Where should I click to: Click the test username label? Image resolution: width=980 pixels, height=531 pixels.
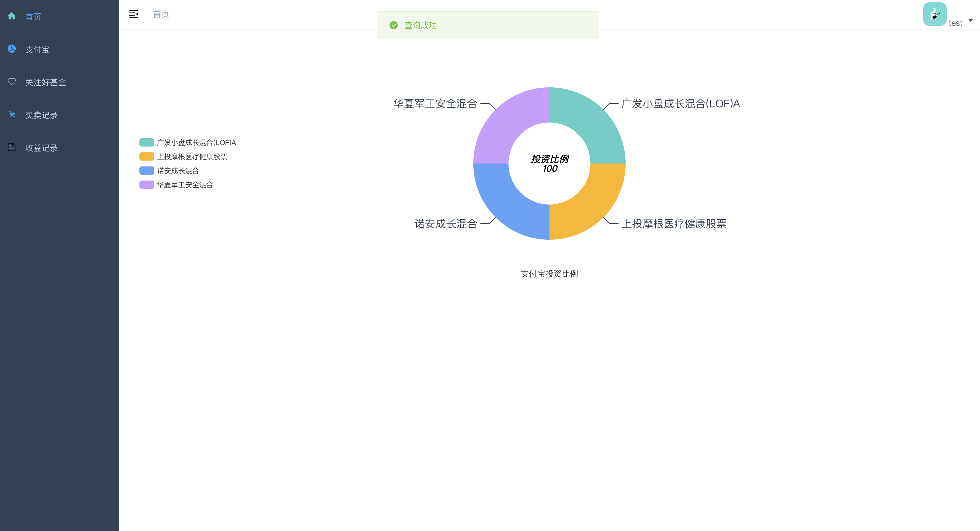[955, 23]
